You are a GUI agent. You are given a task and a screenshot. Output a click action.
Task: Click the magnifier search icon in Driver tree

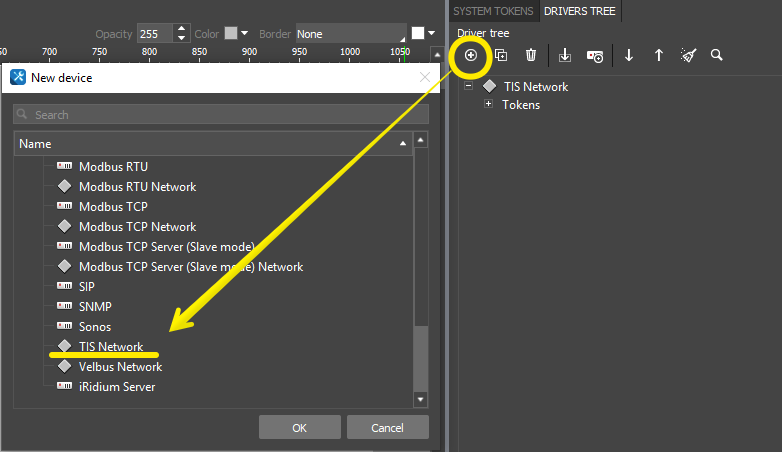click(x=717, y=55)
